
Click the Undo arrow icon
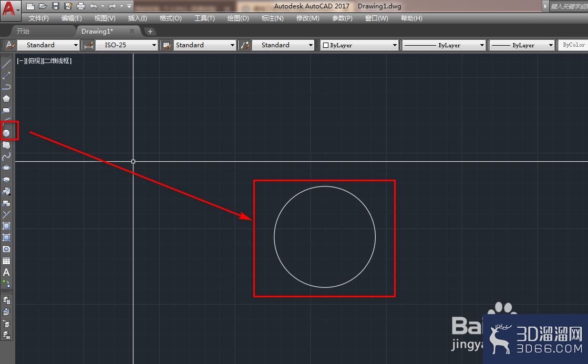94,6
